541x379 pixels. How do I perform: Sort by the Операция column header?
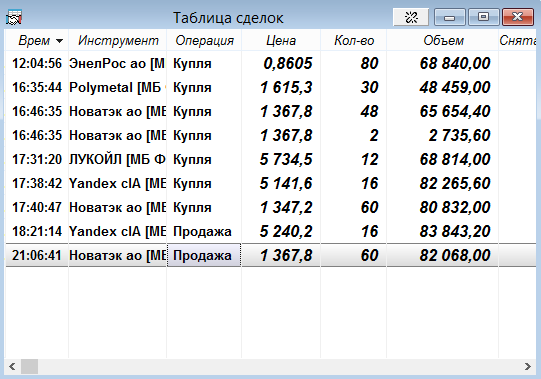pos(205,40)
